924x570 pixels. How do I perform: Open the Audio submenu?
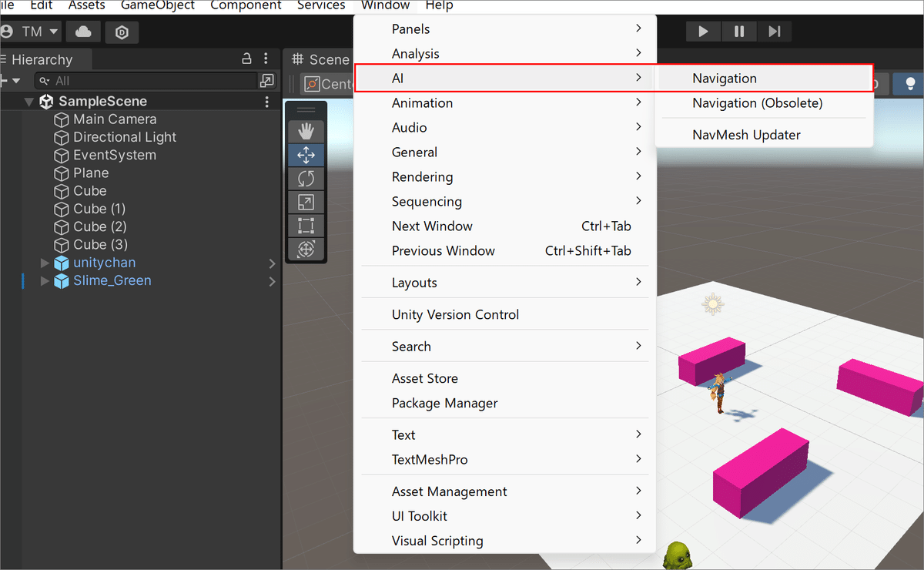tap(504, 128)
